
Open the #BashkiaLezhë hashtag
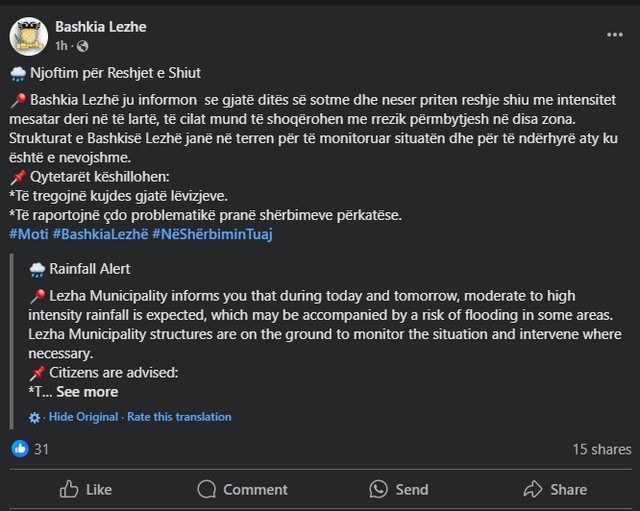pyautogui.click(x=100, y=234)
